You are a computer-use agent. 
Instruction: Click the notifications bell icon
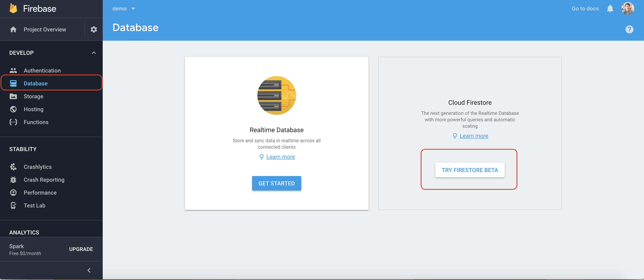coord(610,8)
